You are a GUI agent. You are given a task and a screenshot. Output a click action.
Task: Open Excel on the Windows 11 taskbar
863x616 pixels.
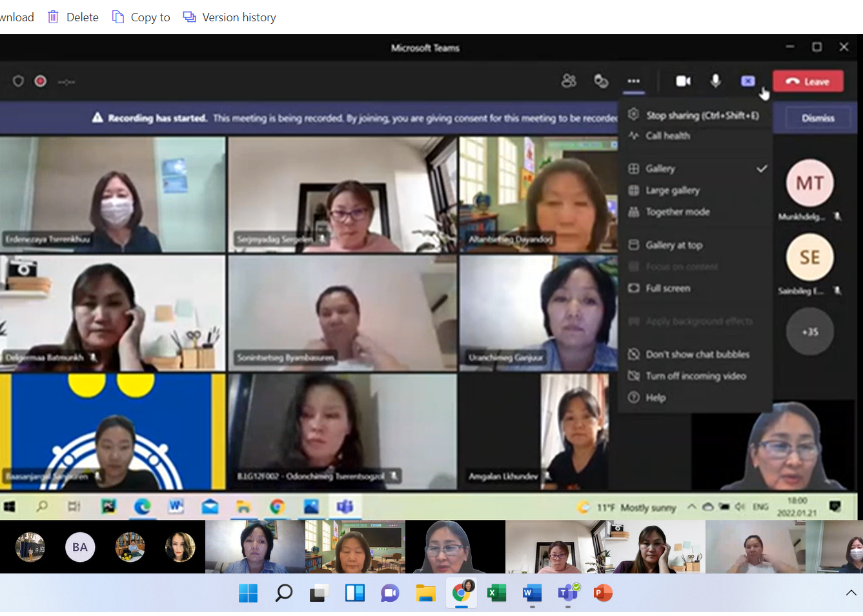[x=496, y=593]
